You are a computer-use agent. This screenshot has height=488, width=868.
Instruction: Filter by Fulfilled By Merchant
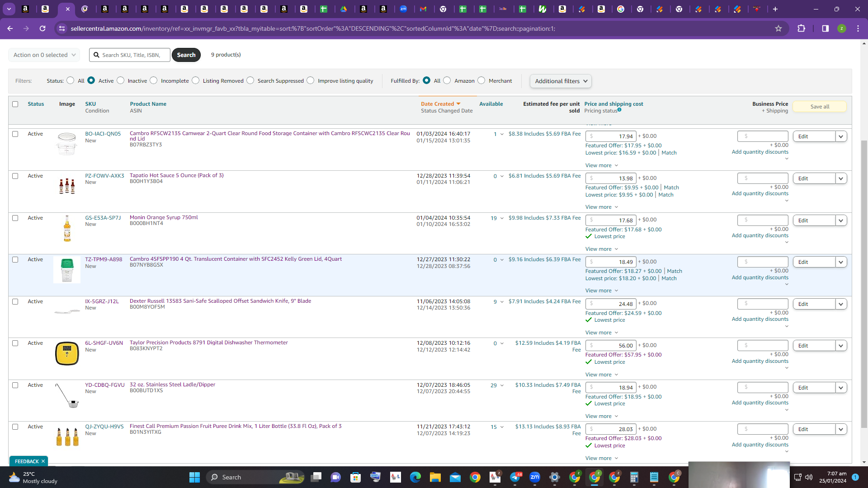(481, 80)
